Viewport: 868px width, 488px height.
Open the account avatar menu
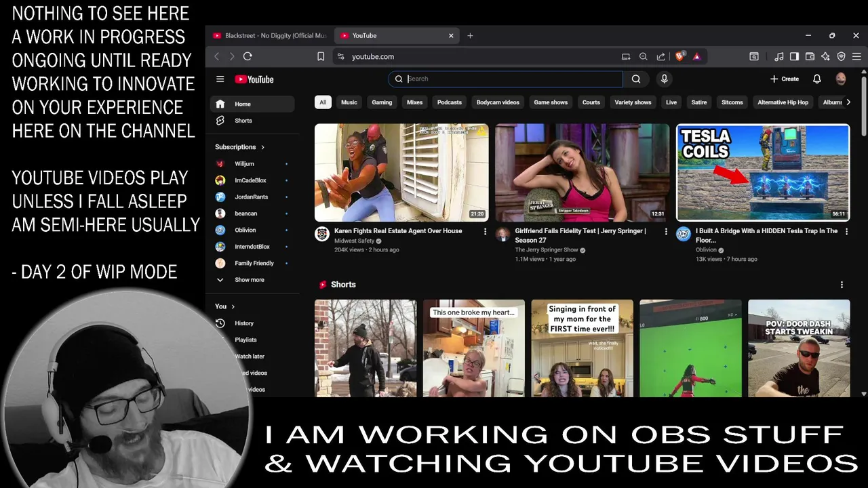[x=841, y=79]
